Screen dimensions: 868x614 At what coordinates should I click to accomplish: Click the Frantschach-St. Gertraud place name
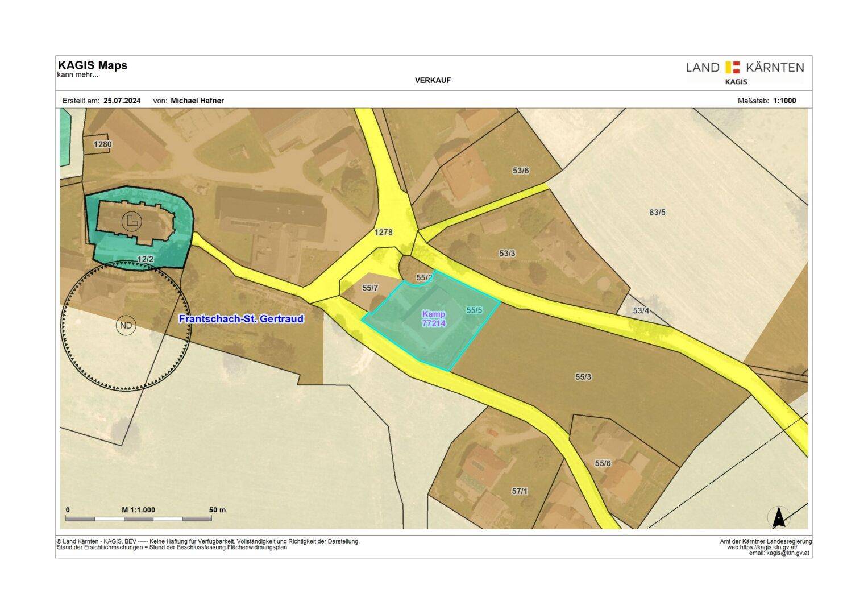(241, 319)
